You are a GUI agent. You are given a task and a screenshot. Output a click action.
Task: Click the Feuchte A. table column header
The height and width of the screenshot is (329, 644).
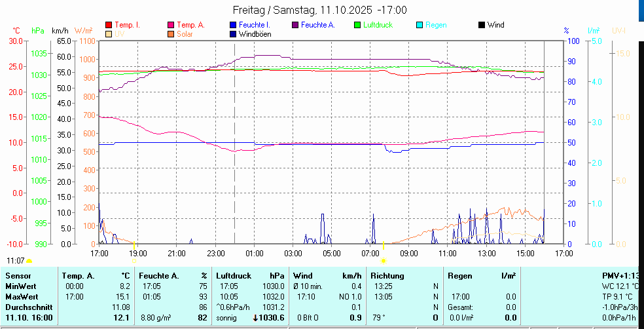pos(158,276)
